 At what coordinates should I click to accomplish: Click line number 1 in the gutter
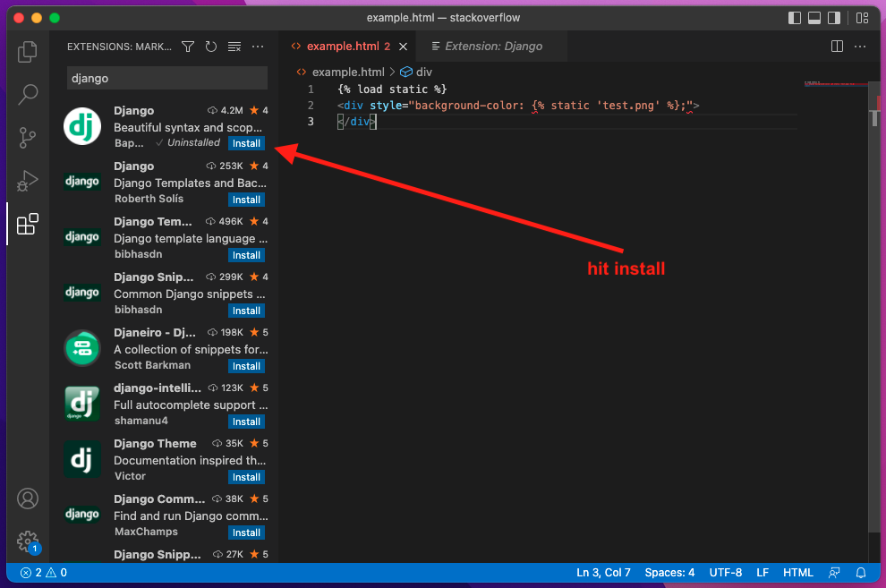[311, 89]
